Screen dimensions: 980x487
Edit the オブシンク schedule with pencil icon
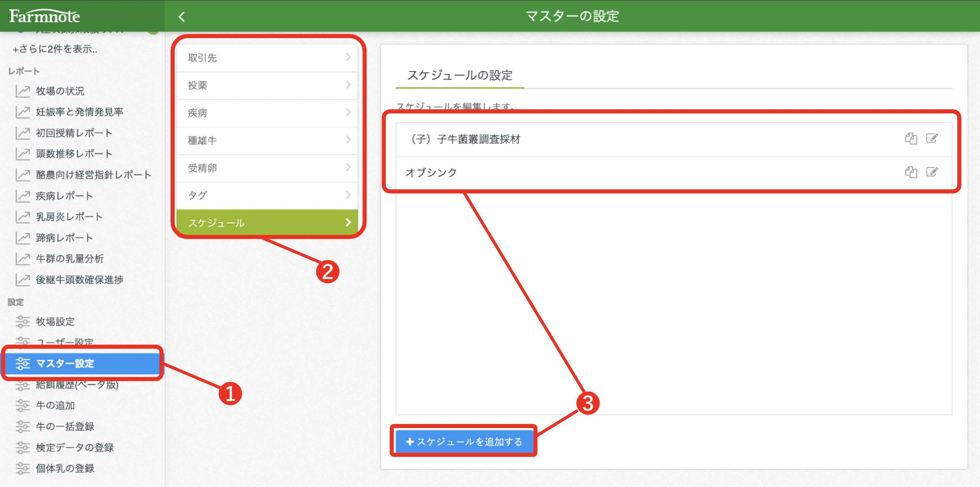point(932,172)
